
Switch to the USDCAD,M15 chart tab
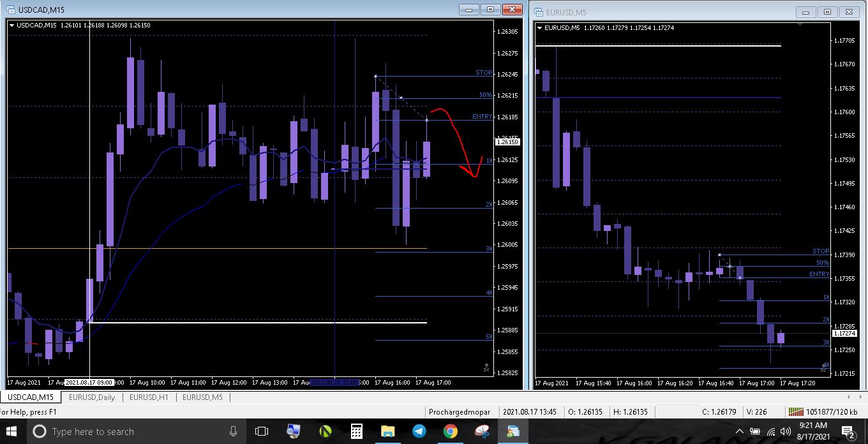31,397
